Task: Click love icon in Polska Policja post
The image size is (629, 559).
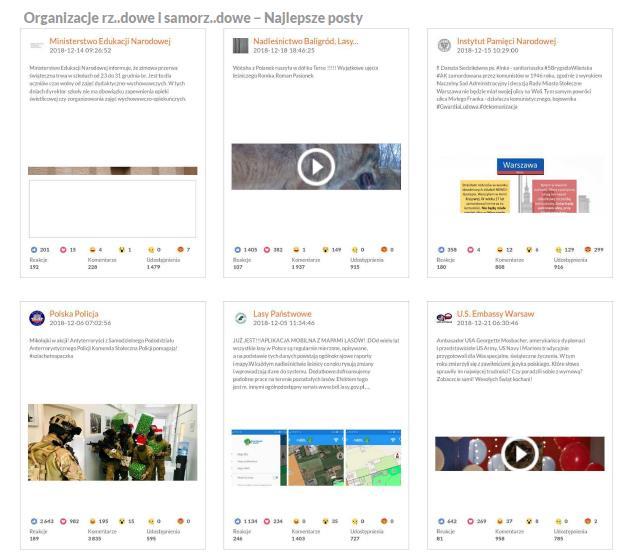Action: pos(63,521)
